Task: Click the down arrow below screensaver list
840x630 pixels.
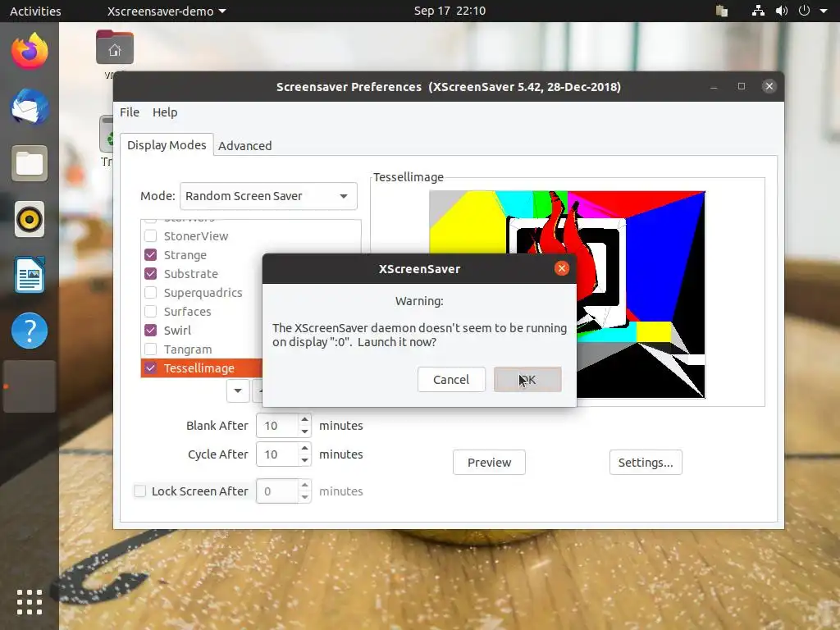Action: click(238, 390)
